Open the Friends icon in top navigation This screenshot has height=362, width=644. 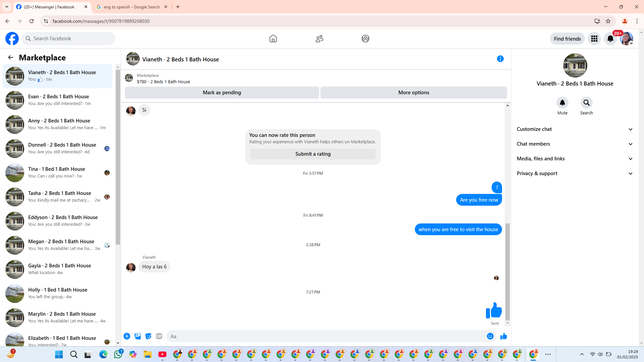point(319,39)
